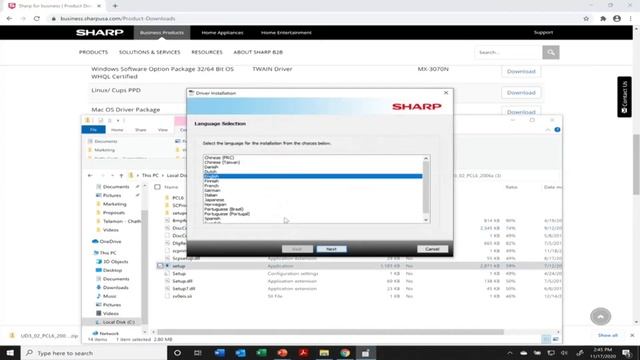Click the magnifier search button on Sharp site
This screenshot has width=640, height=360.
click(551, 52)
